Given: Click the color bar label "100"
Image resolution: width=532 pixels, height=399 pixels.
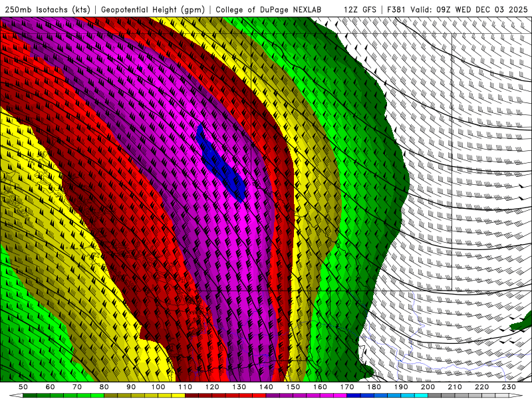Looking at the screenshot, I should click(x=158, y=387).
